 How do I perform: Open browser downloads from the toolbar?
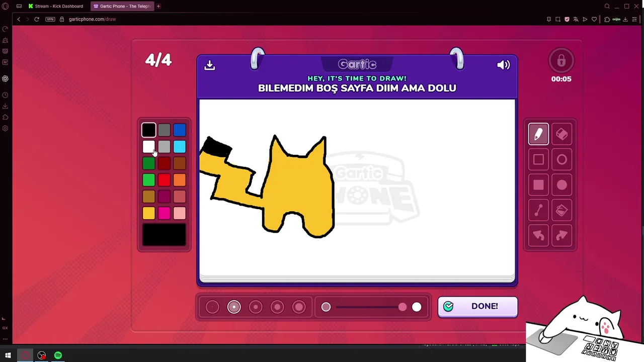[625, 19]
